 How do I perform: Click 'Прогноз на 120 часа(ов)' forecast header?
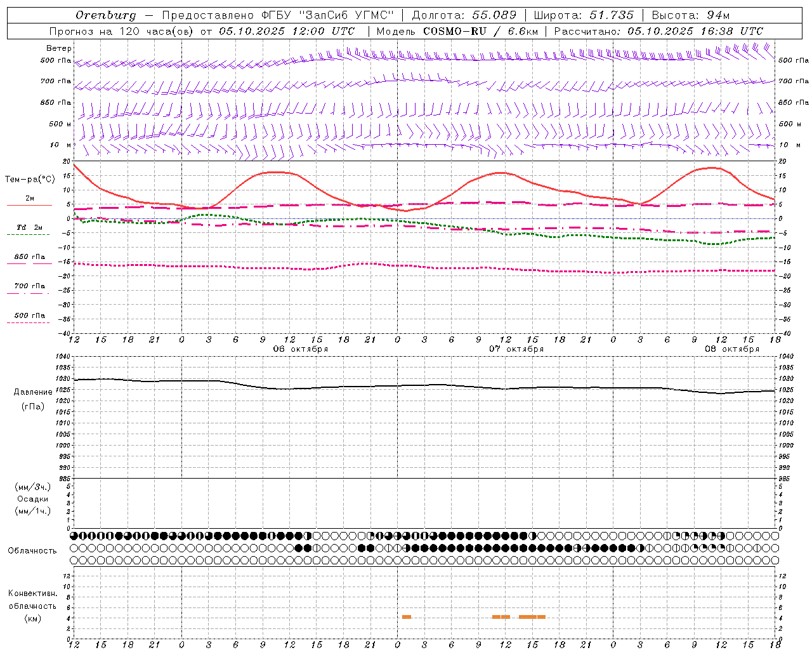click(x=122, y=31)
